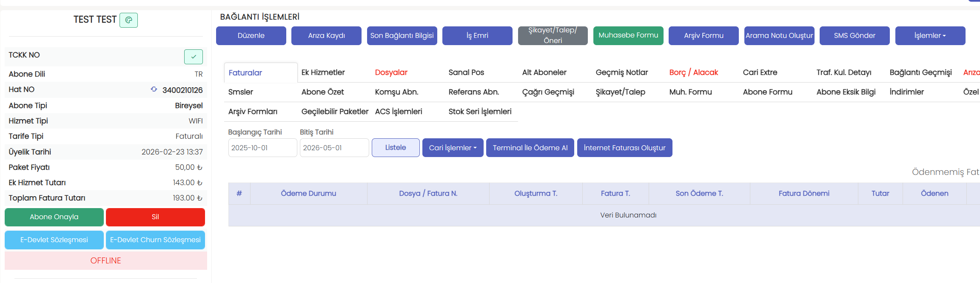
Task: Click the Ödeme Durumu column header
Action: (x=308, y=194)
